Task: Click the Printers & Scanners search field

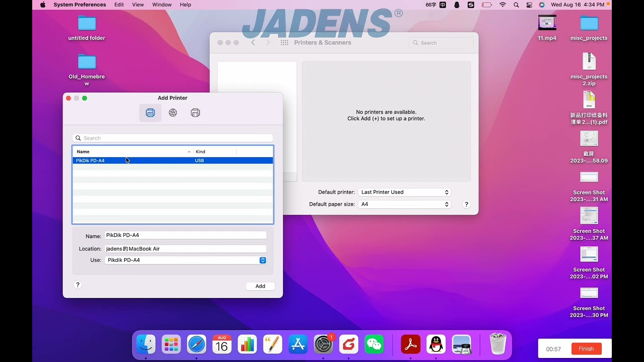Action: point(441,43)
